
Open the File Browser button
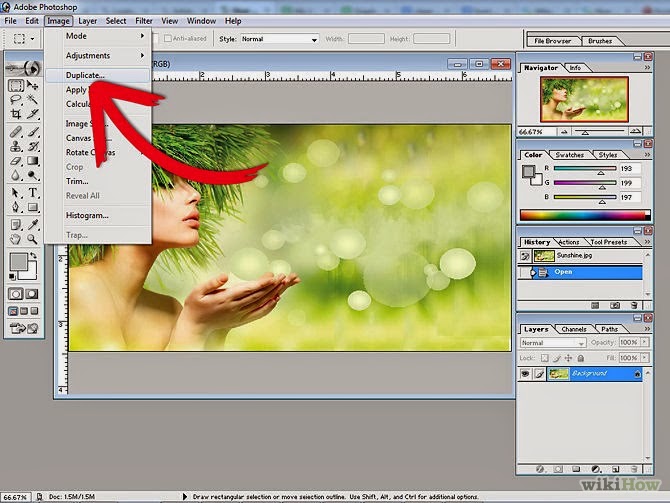552,41
